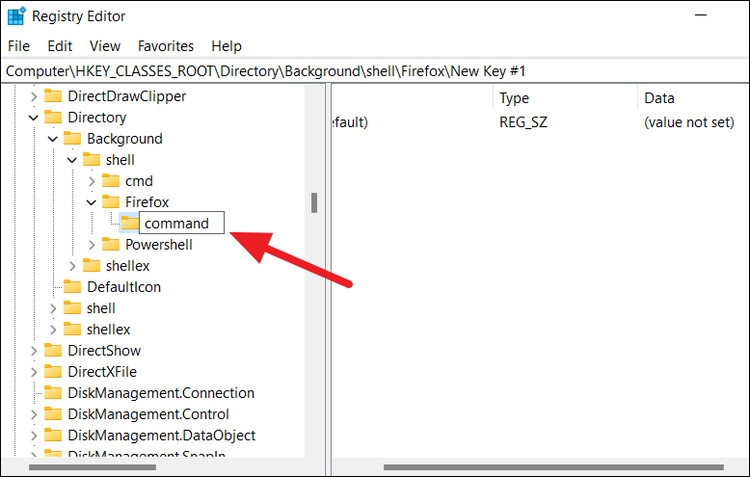Viewport: 750px width, 477px height.
Task: Click the Firefox key folder icon
Action: tap(111, 202)
